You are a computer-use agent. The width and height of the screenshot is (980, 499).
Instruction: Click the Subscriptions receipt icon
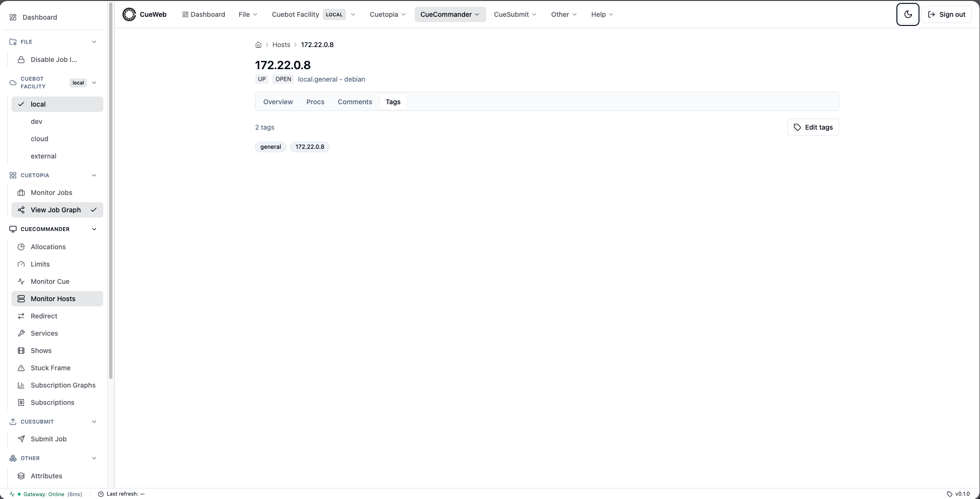(21, 402)
